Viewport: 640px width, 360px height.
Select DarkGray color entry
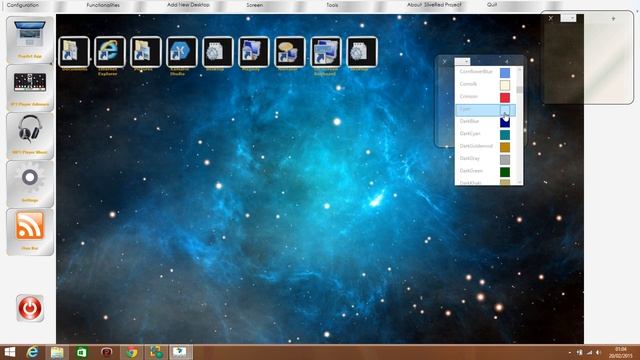coord(485,159)
